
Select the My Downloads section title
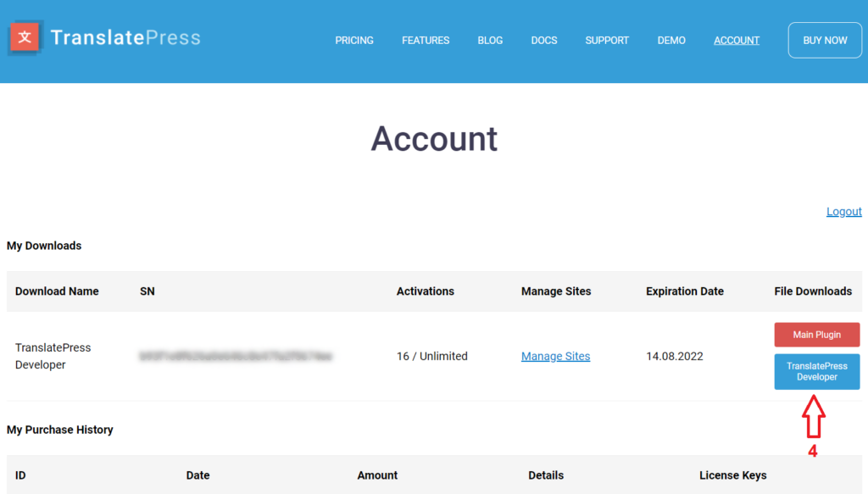point(44,246)
